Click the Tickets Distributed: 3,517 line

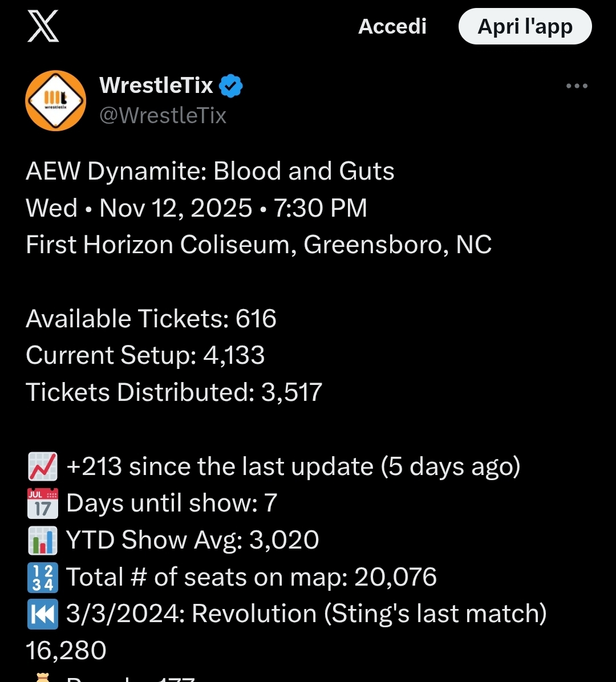coord(174,392)
